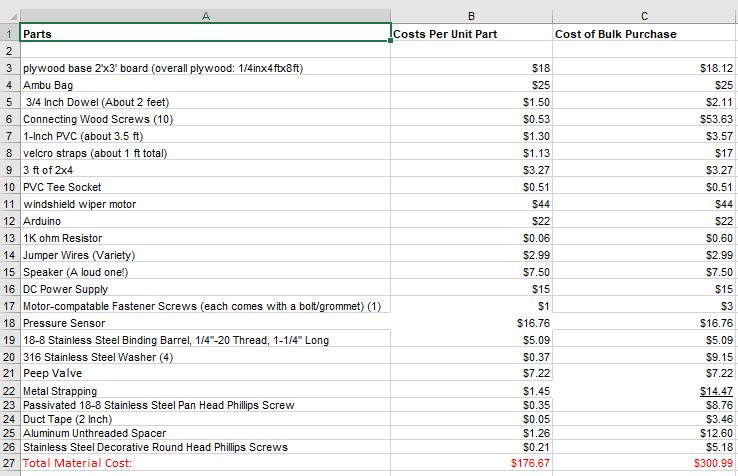Select the plywood base 2'x3' board cell
This screenshot has width=738, height=476.
(205, 68)
